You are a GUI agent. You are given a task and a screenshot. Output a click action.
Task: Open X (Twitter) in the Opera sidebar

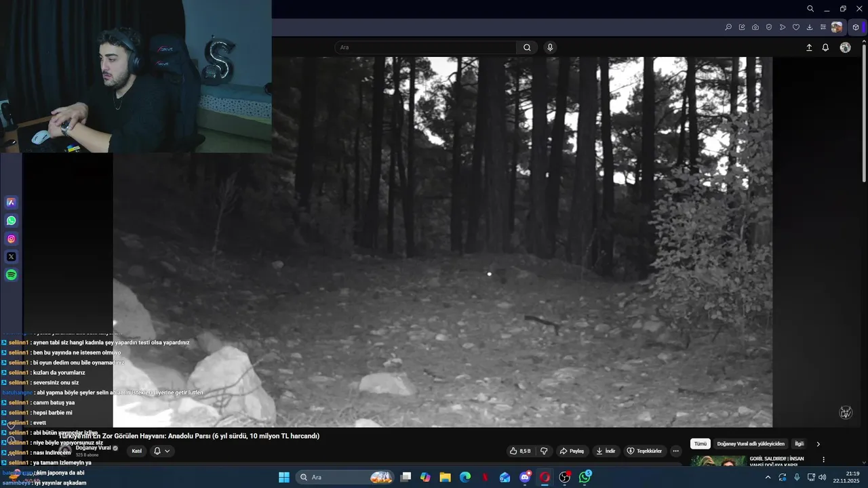pyautogui.click(x=11, y=257)
